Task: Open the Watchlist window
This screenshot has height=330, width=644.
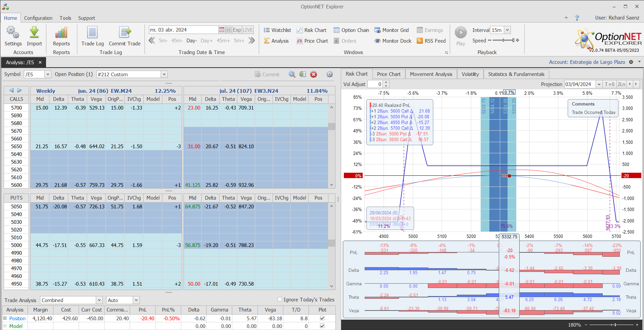Action: click(x=277, y=30)
